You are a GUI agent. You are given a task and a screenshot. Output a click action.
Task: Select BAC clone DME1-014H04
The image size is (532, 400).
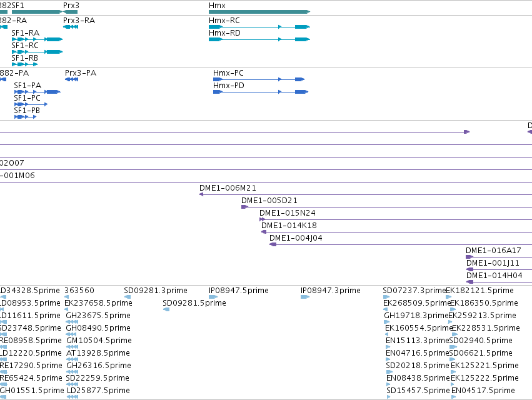499,282
